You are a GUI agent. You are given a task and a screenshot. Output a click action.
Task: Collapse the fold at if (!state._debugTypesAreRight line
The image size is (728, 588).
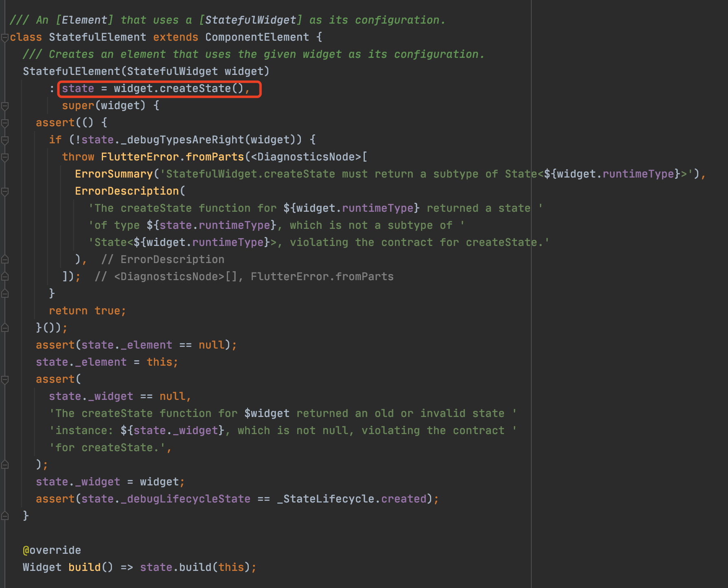click(x=5, y=140)
